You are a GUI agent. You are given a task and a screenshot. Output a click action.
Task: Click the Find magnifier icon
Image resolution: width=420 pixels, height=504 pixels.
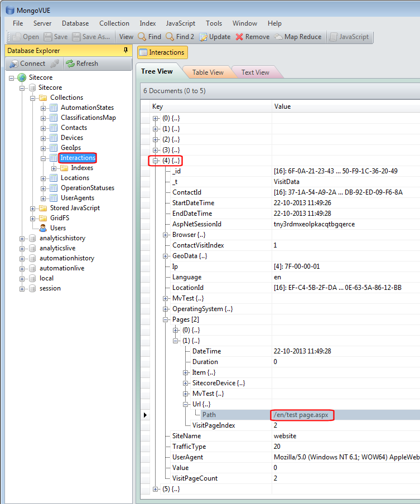tap(142, 37)
